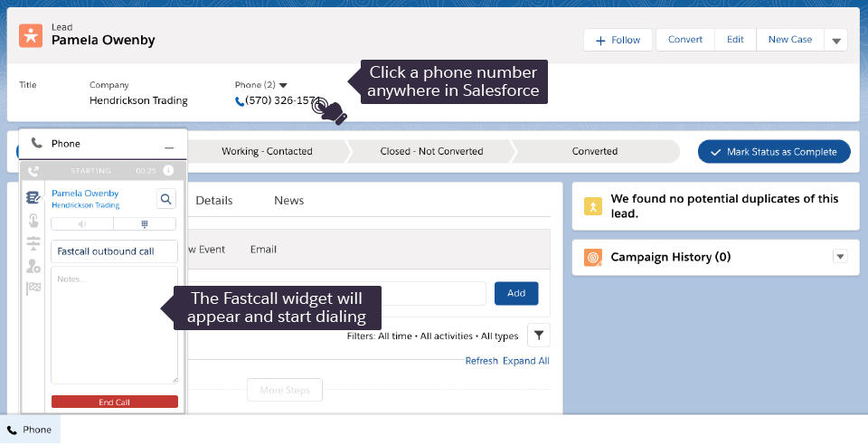Expand Campaign History dropdown menu

(x=840, y=257)
